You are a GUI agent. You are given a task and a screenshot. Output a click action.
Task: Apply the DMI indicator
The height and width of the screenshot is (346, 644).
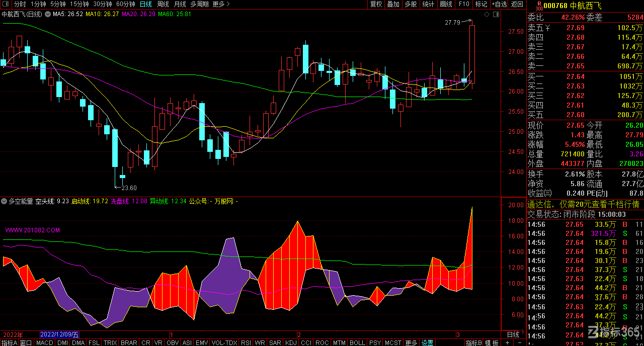click(62, 342)
